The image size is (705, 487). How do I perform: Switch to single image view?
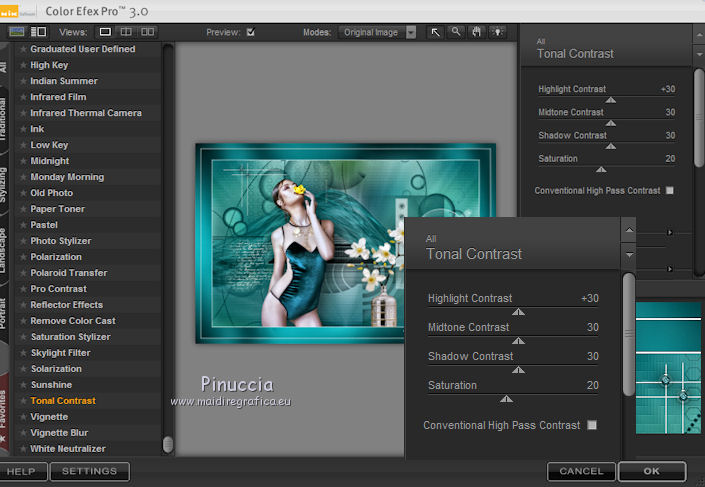click(105, 32)
